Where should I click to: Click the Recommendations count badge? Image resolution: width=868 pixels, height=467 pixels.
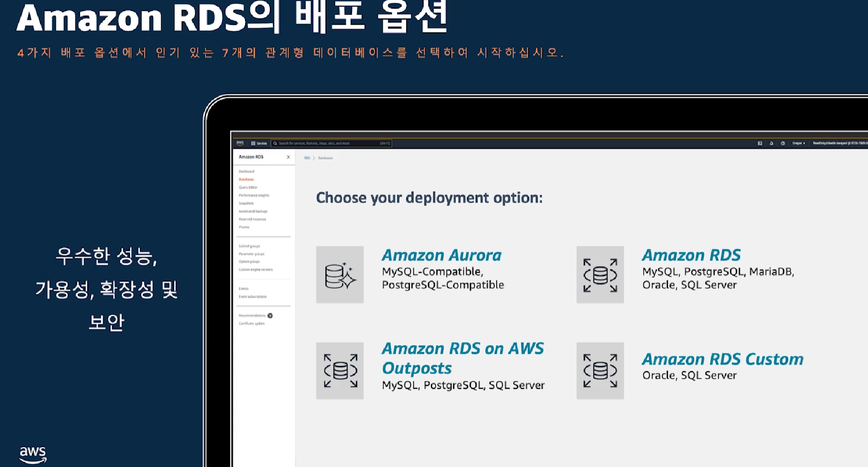click(270, 316)
